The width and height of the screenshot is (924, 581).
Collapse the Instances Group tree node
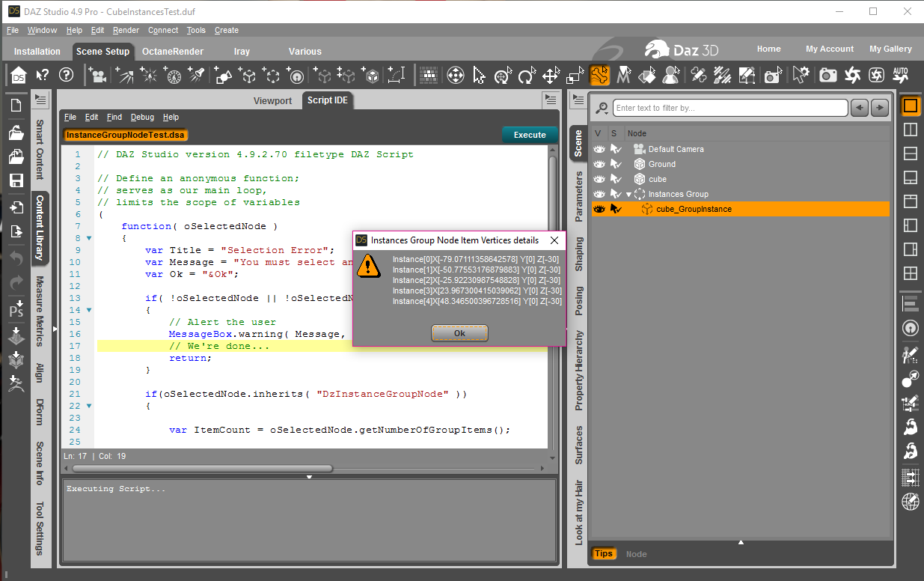point(628,194)
